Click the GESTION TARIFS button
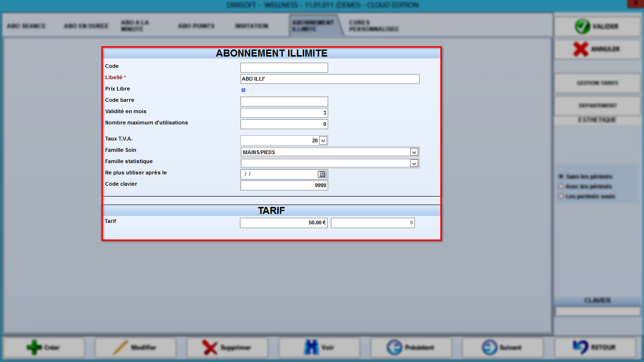The image size is (644, 362). click(x=597, y=83)
